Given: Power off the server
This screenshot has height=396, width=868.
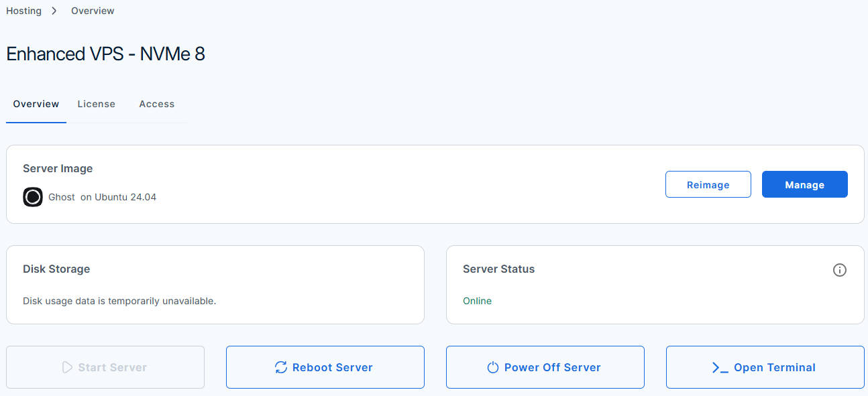Looking at the screenshot, I should pyautogui.click(x=545, y=367).
